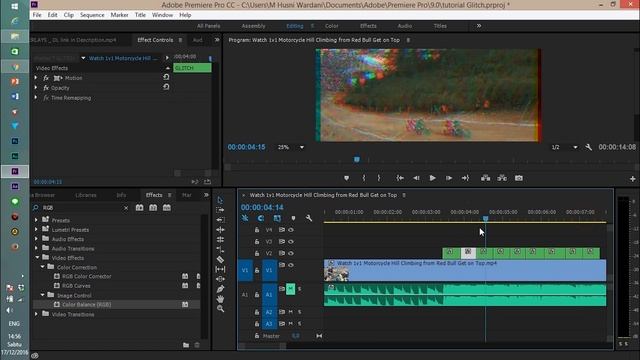Image resolution: width=640 pixels, height=360 pixels.
Task: Unmute audio track A1
Action: click(x=290, y=289)
